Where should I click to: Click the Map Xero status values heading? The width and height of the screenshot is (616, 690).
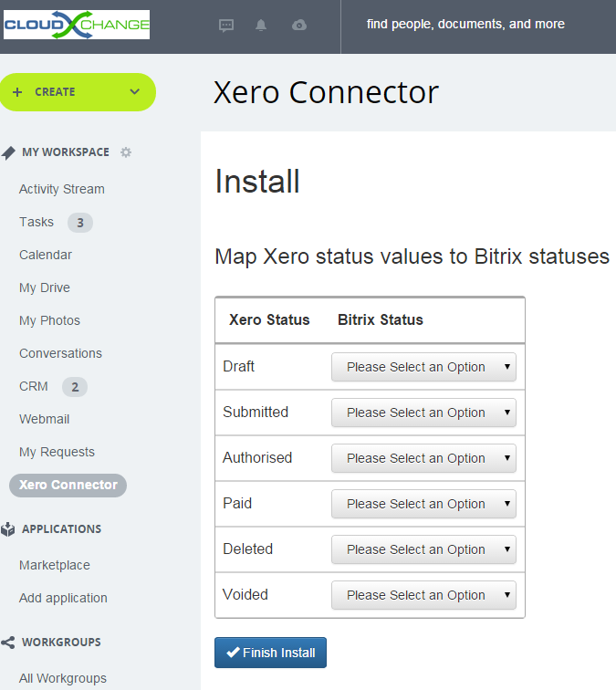pyautogui.click(x=412, y=256)
